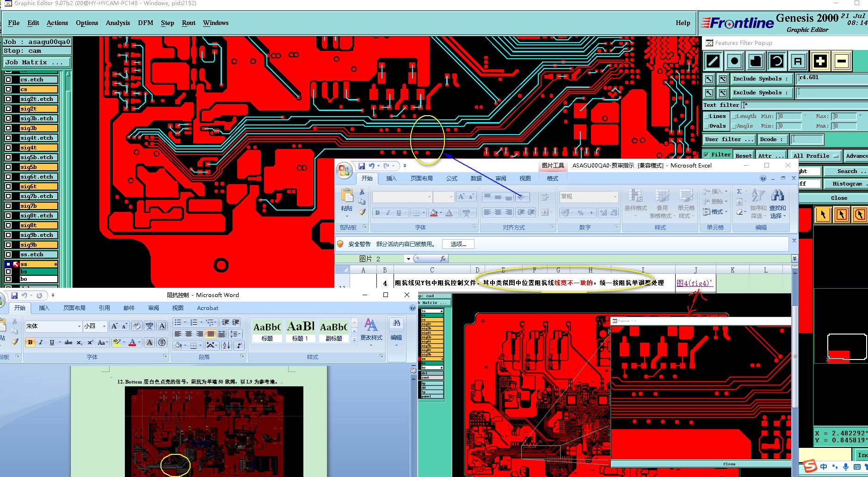Click Excel fx insert function icon
868x477 pixels.
(x=443, y=259)
